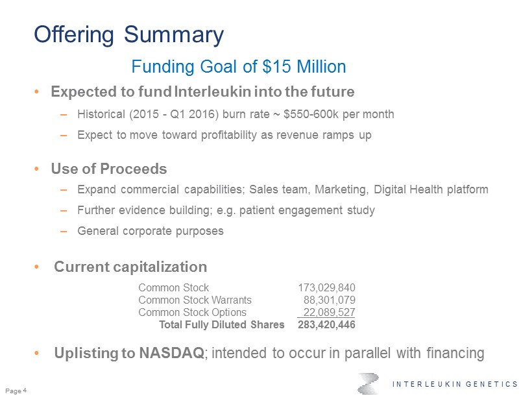
Task: Click the Interleukin Genetics logo icon
Action: click(370, 383)
